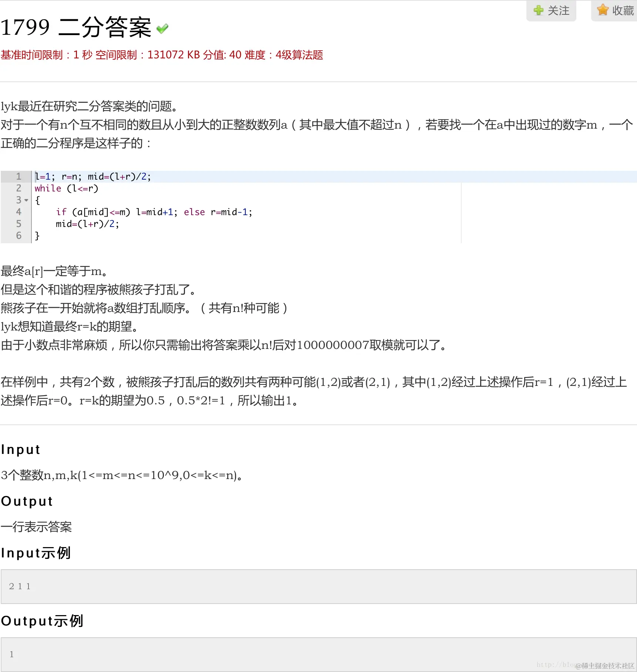
Task: Click the while (l<=r) code line
Action: pyautogui.click(x=67, y=189)
